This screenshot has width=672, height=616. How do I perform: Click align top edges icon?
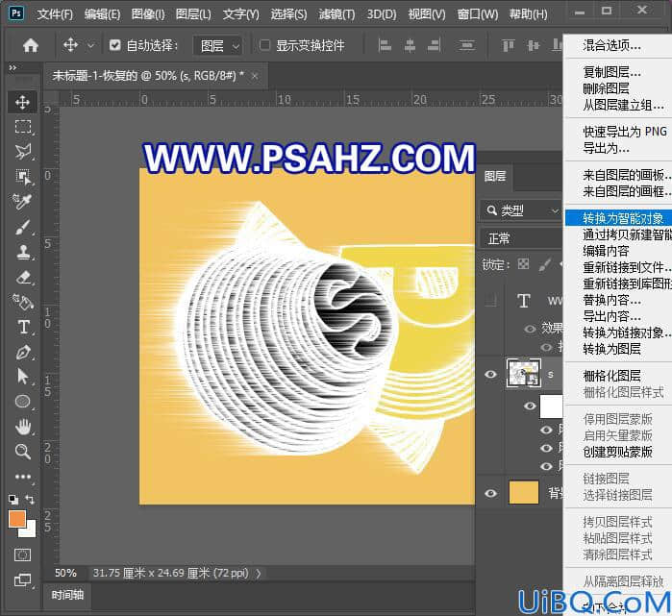point(508,45)
